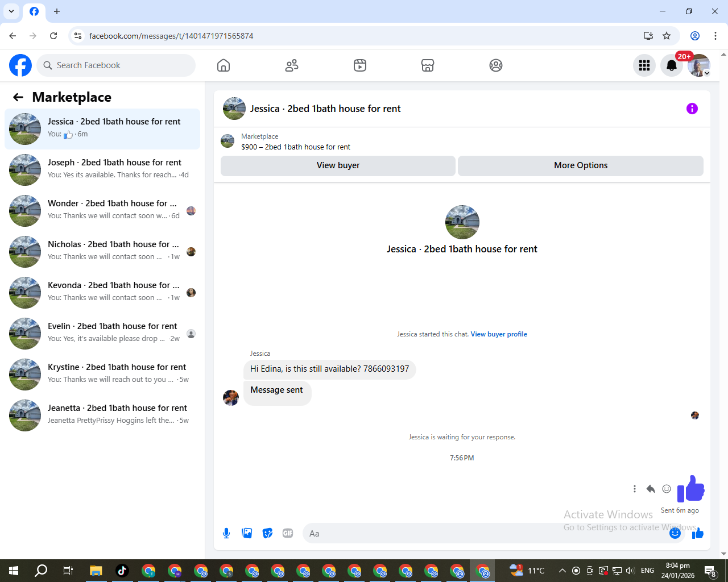Image resolution: width=728 pixels, height=582 pixels.
Task: Open Evelin's 2bed 1bath conversation
Action: pyautogui.click(x=102, y=334)
